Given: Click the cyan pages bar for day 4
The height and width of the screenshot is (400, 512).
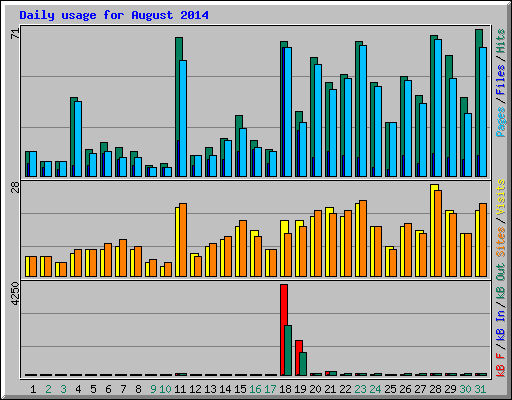Looking at the screenshot, I should click(x=78, y=139).
